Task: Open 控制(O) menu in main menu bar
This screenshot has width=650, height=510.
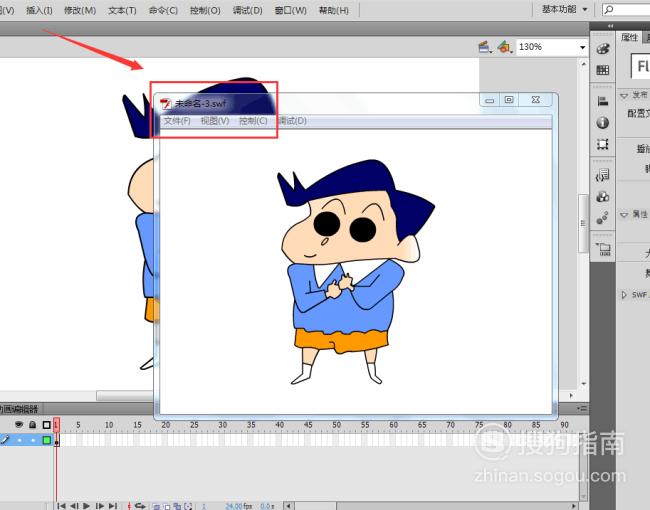Action: click(205, 11)
